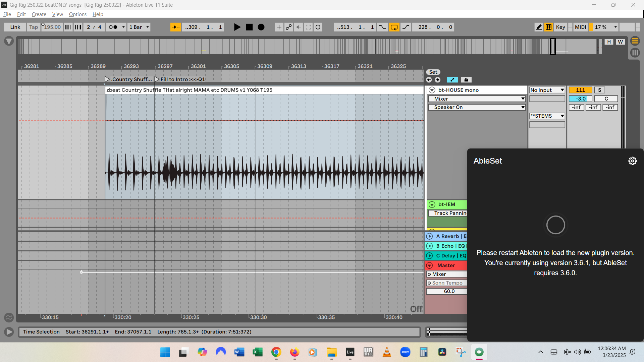The width and height of the screenshot is (644, 362).
Task: Stop playback with the Stop button
Action: (x=249, y=27)
